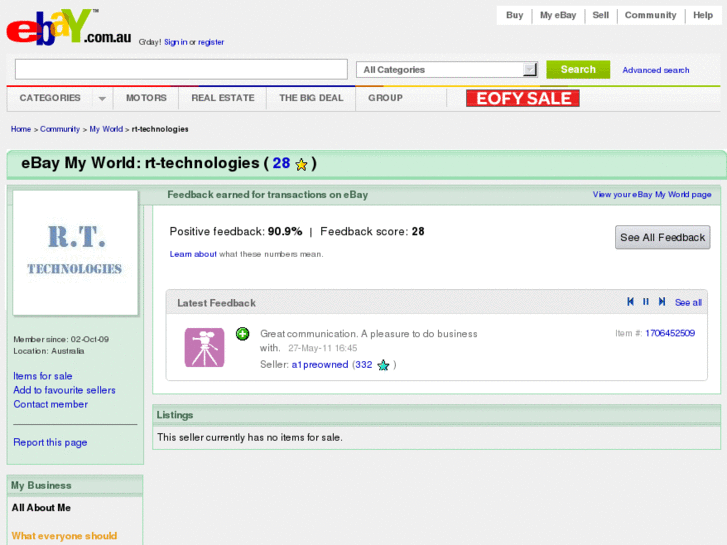Click the green positive feedback plus icon
Screen dimensions: 727x545
tap(242, 333)
